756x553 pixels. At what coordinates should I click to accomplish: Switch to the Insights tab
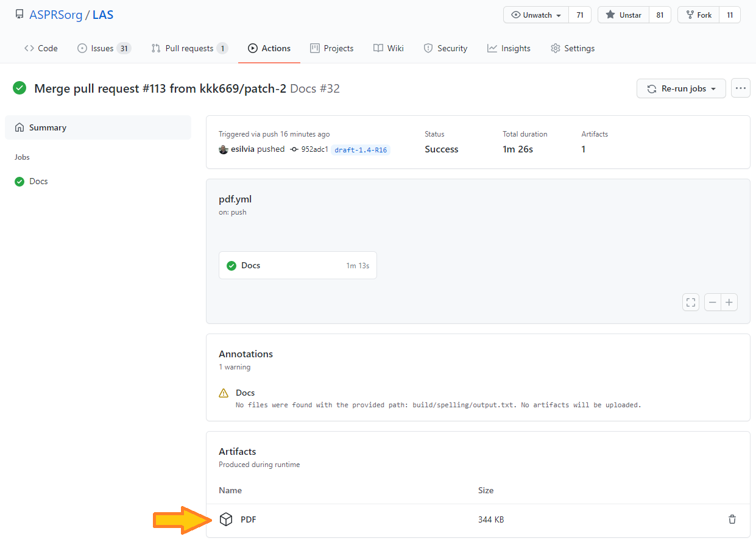[x=509, y=48]
